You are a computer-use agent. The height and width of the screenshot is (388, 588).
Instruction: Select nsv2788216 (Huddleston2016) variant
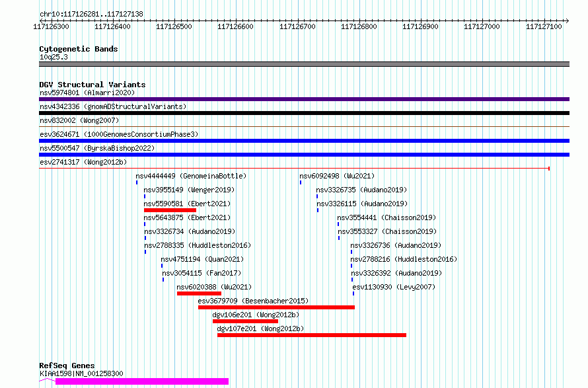pyautogui.click(x=404, y=259)
